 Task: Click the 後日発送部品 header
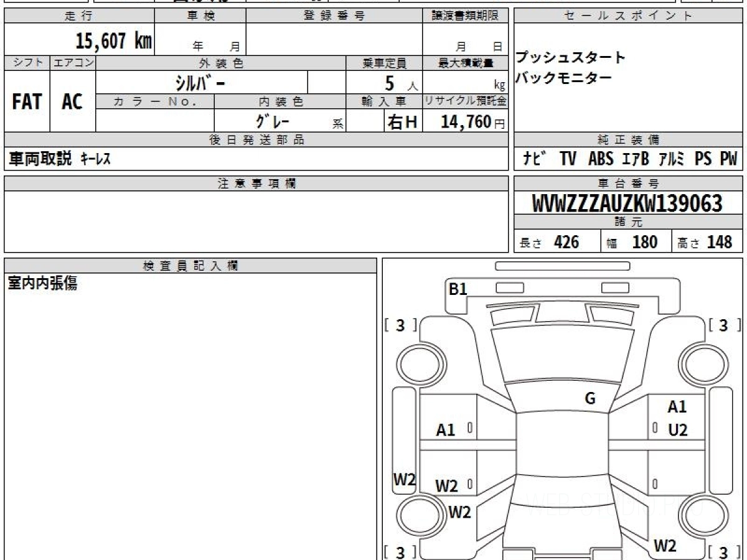(x=256, y=140)
